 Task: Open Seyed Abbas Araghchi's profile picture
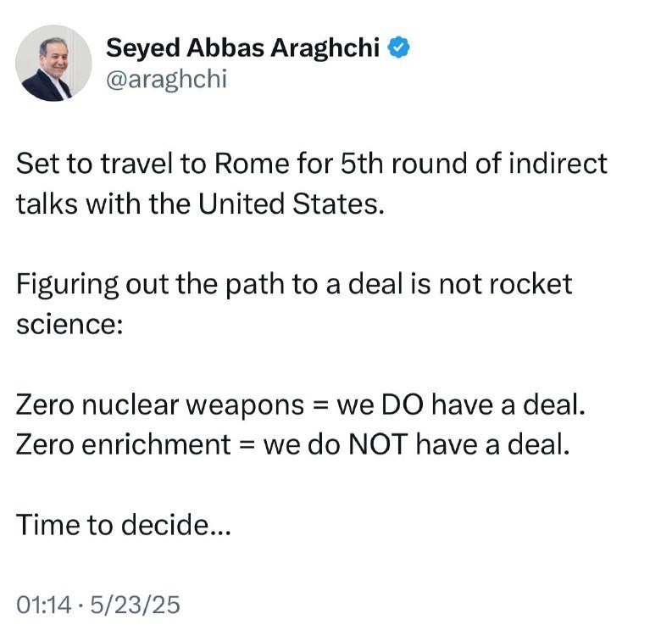(x=53, y=63)
